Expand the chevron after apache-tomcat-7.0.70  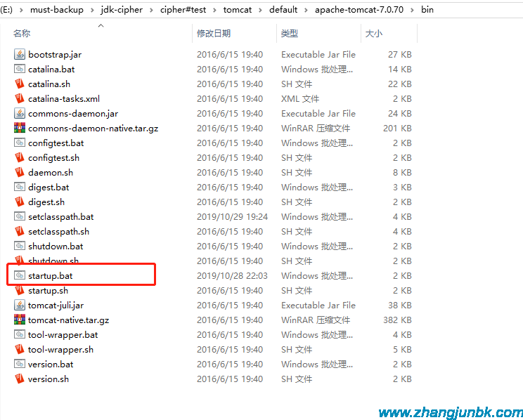[412, 10]
